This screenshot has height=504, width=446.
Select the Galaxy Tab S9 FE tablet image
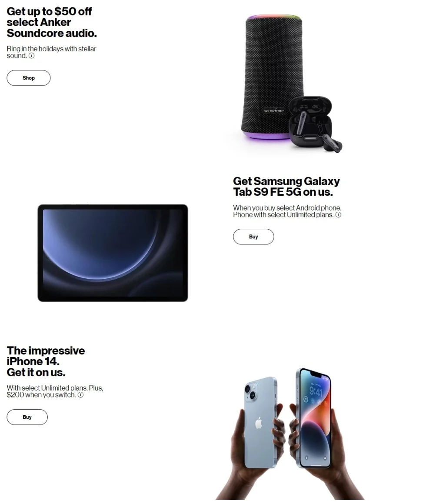(113, 253)
